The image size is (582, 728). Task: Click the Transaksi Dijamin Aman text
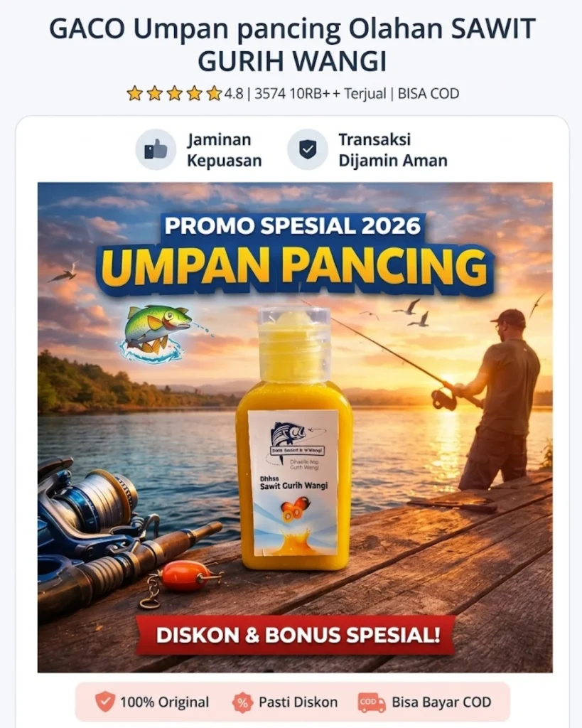pos(393,150)
